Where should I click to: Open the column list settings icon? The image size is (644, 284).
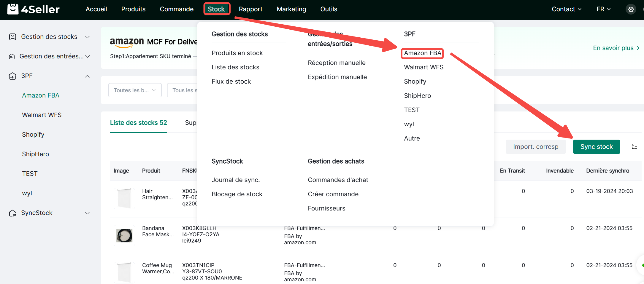(635, 147)
